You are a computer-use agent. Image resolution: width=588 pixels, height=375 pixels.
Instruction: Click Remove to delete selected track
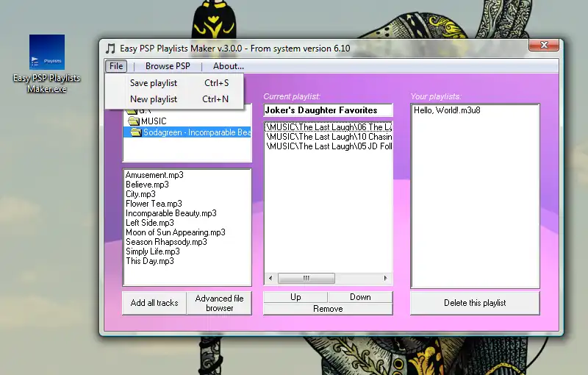(x=328, y=309)
